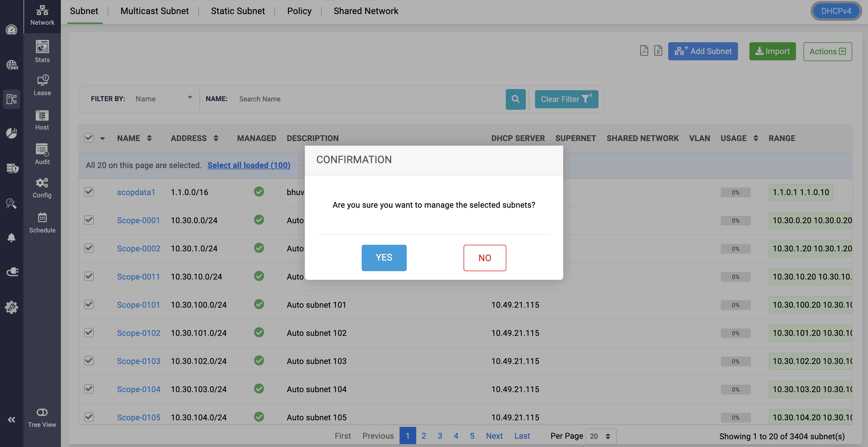Uncheck the Scope-0002 row checkbox
This screenshot has width=868, height=447.
pos(89,248)
